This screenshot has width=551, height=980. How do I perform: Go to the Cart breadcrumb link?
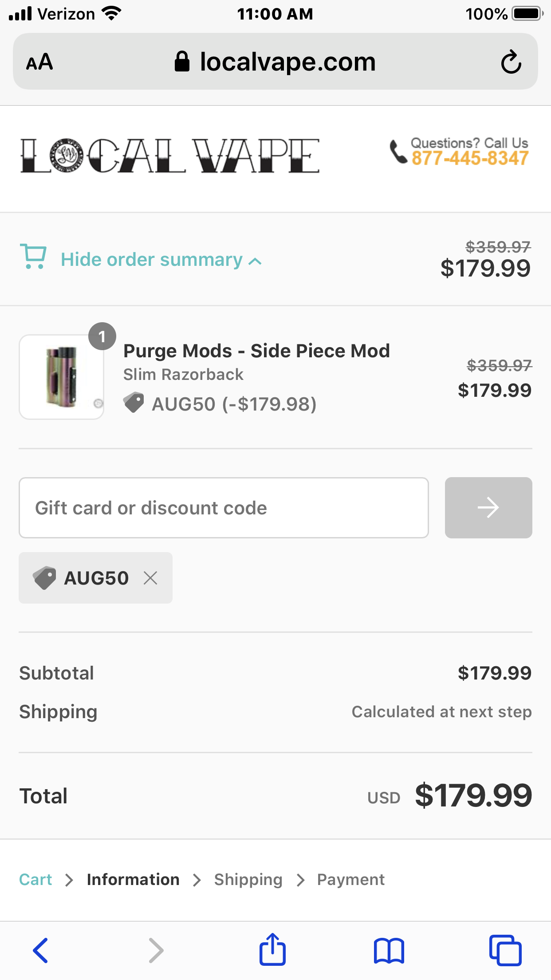click(35, 880)
